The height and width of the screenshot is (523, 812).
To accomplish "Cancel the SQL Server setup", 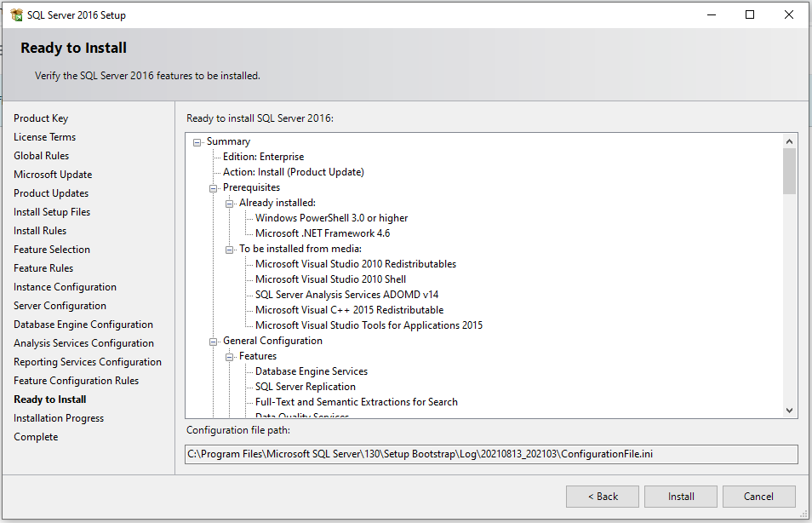I will [x=758, y=497].
